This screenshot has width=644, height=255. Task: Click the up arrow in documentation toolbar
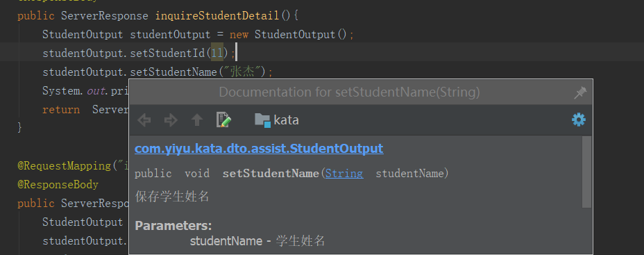pyautogui.click(x=197, y=120)
